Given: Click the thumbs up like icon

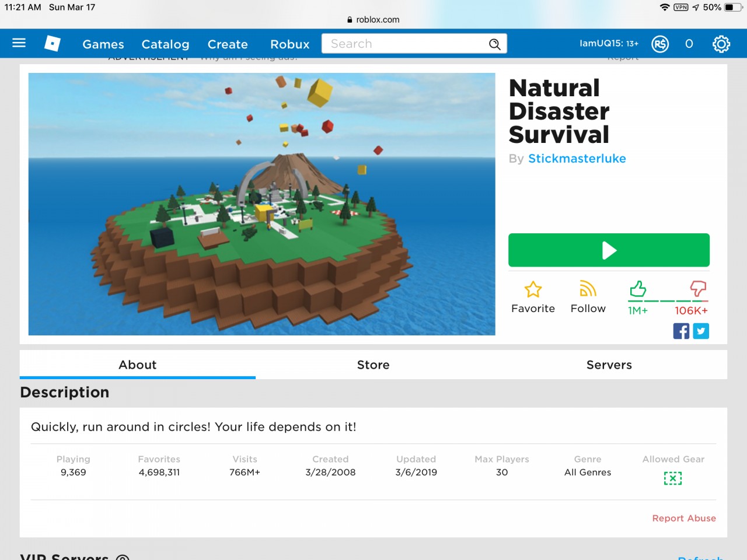Looking at the screenshot, I should click(638, 288).
